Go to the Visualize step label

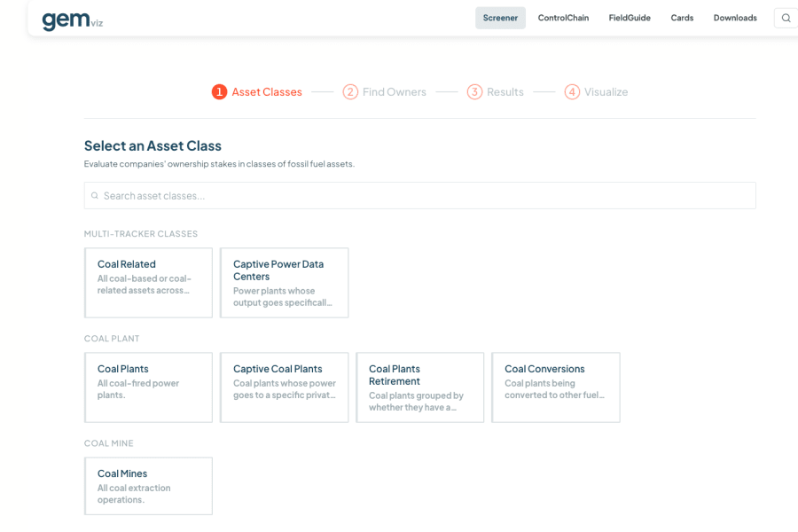[x=606, y=92]
